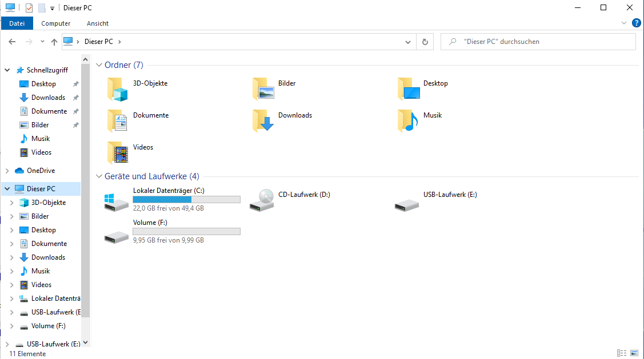Open the Videos folder in Ordner section
This screenshot has width=644, height=359.
[117, 153]
